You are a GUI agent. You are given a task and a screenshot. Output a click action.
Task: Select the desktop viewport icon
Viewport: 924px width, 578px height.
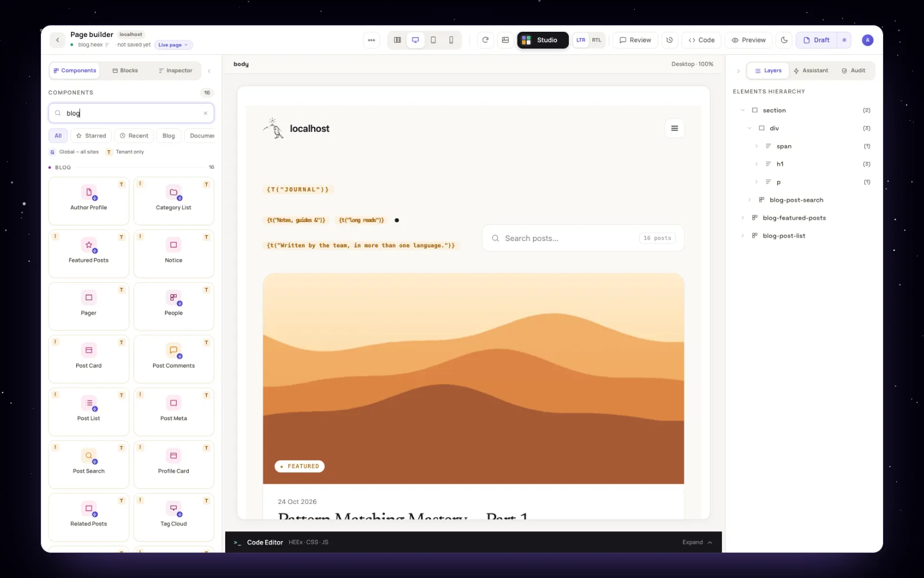415,40
